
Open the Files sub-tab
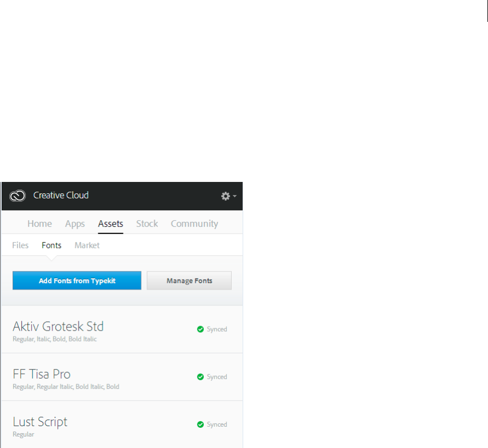point(20,245)
